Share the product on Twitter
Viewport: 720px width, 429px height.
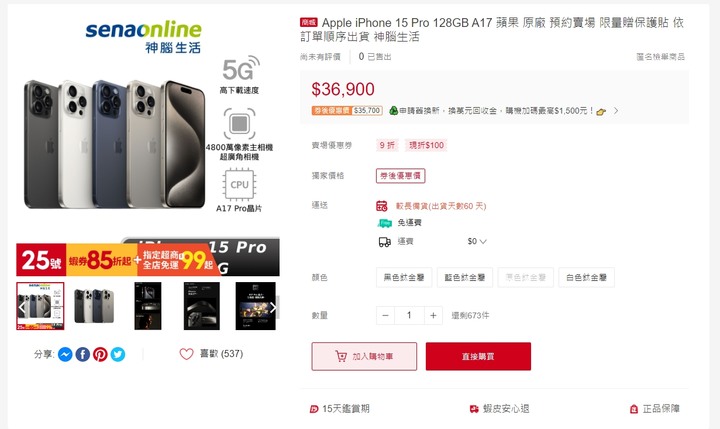(x=118, y=354)
